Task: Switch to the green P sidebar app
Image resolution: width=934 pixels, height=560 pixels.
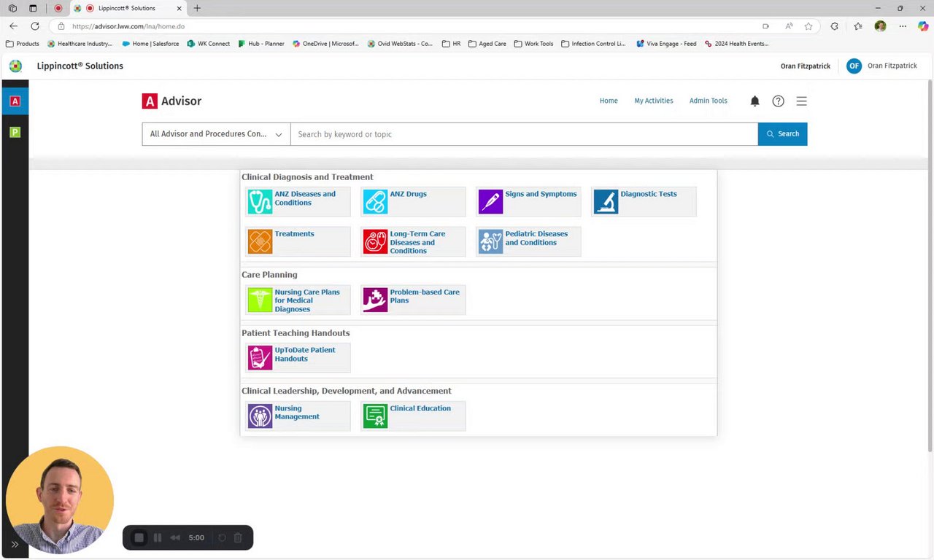Action: 15,132
